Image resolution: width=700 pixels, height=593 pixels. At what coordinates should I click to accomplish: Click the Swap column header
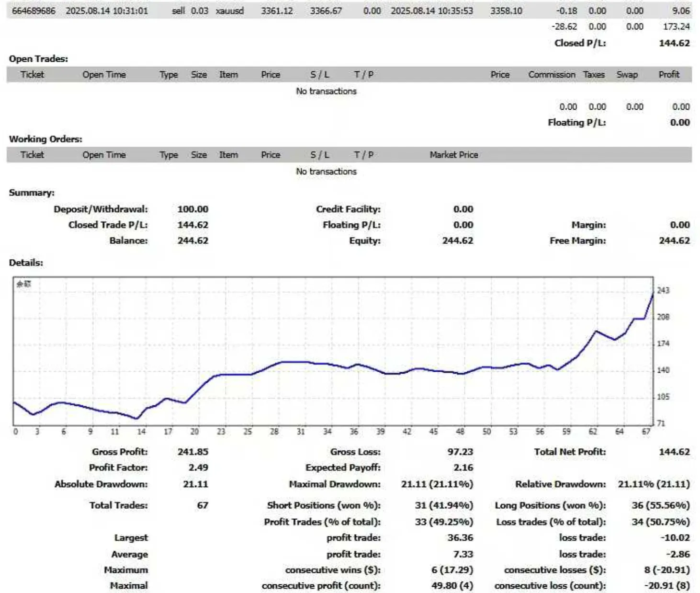tap(627, 75)
